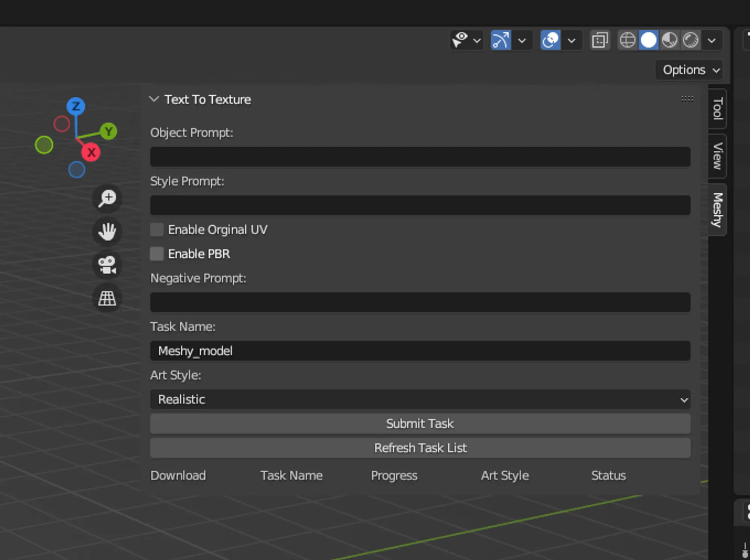Select the Zoom tool in the viewport sidebar
This screenshot has width=750, height=560.
coord(106,199)
